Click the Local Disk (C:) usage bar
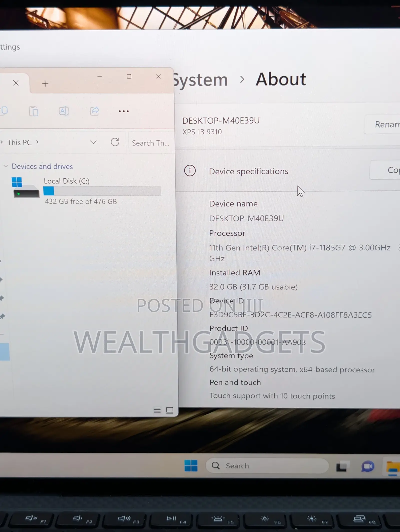400x532 pixels. point(102,191)
